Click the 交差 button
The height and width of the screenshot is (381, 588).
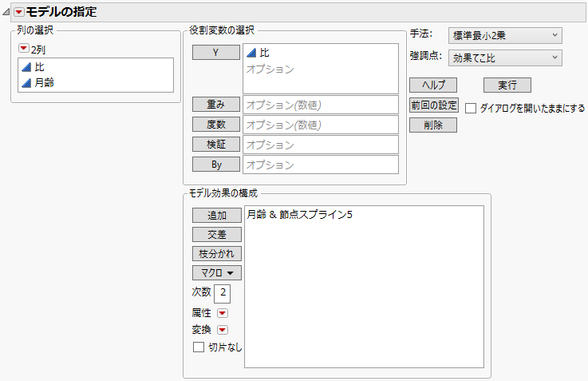pos(217,235)
